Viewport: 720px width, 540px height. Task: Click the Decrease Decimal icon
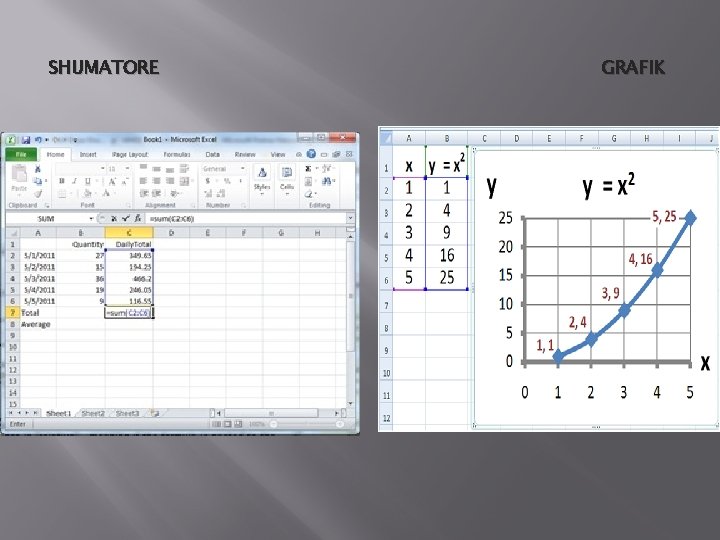click(x=221, y=194)
